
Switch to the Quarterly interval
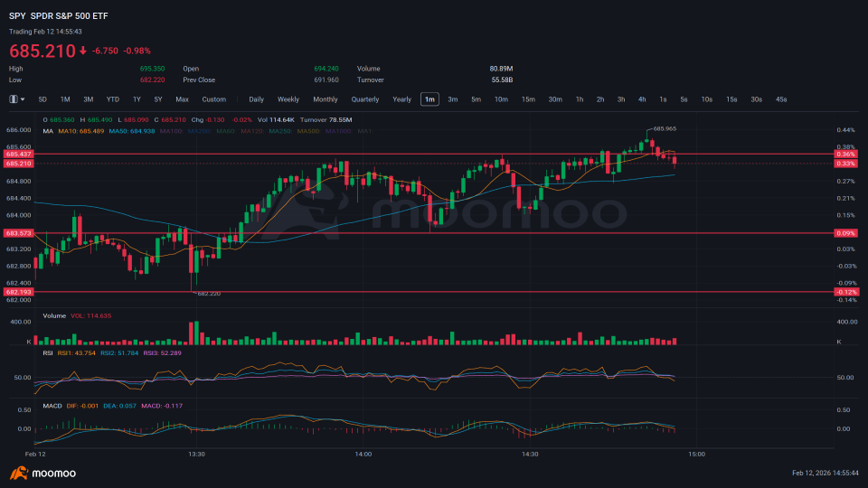click(x=364, y=99)
